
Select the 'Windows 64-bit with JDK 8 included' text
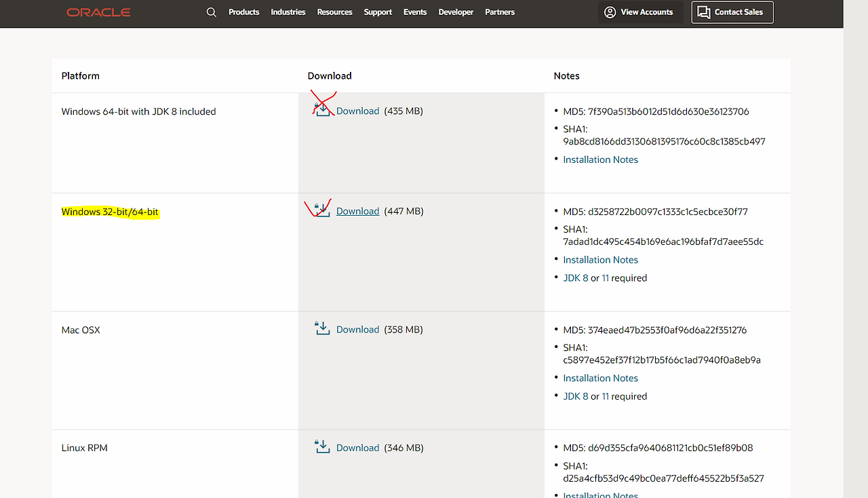tap(139, 111)
